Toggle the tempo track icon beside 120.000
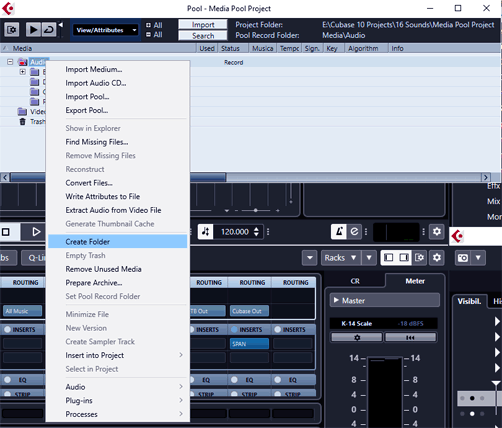This screenshot has height=428, width=502. tap(206, 232)
